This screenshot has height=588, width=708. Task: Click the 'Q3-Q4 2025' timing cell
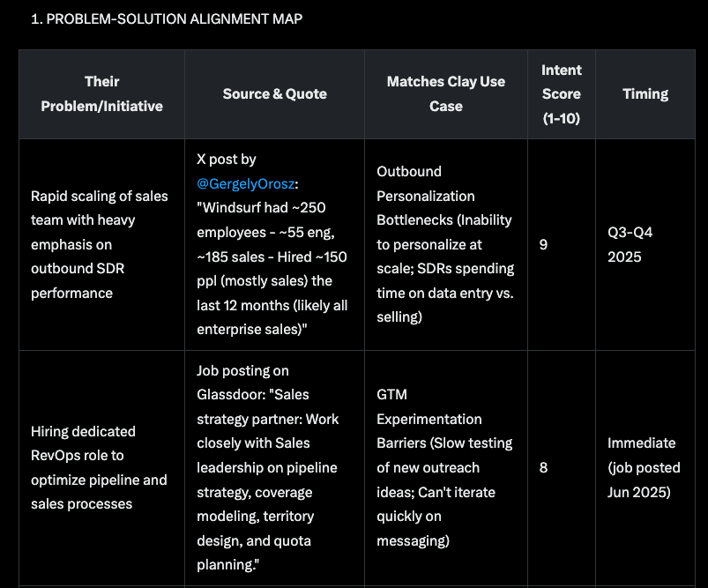coord(645,244)
